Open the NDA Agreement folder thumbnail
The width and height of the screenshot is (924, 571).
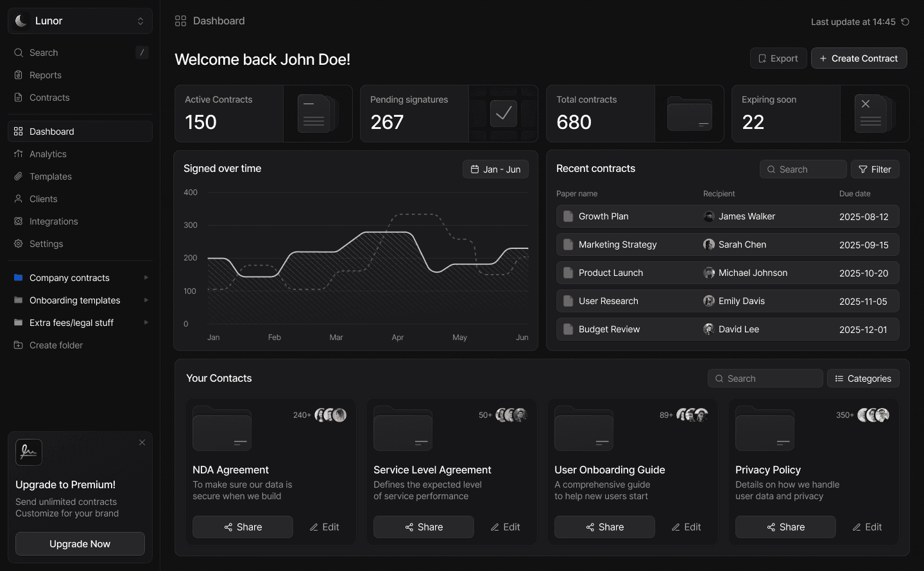tap(222, 429)
